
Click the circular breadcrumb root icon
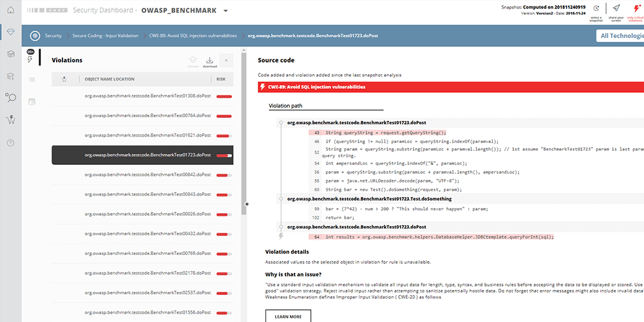click(x=35, y=35)
